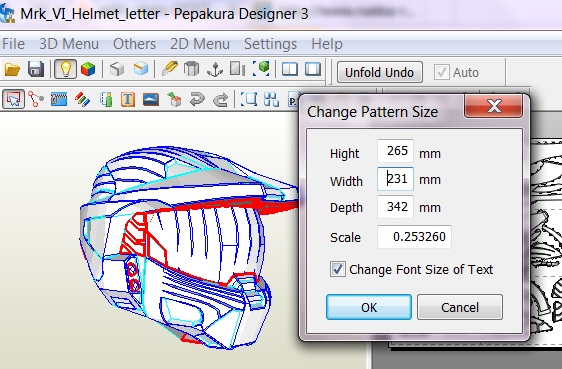The height and width of the screenshot is (369, 562).
Task: Click the Scale field showing 0.253260
Action: coord(414,236)
